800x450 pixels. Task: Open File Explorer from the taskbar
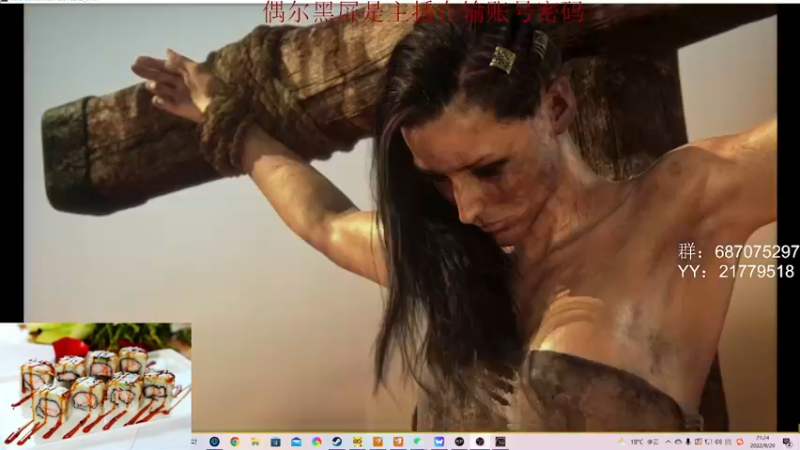pos(255,441)
